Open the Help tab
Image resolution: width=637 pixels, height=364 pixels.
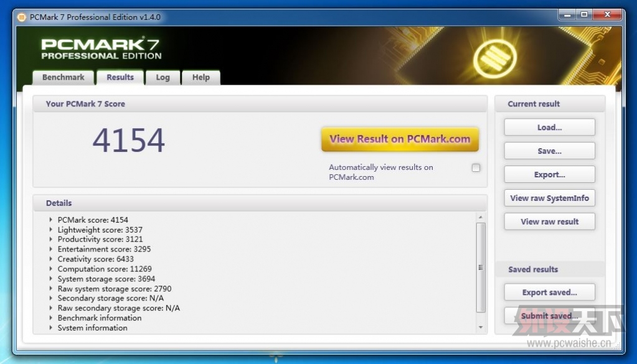(x=201, y=78)
